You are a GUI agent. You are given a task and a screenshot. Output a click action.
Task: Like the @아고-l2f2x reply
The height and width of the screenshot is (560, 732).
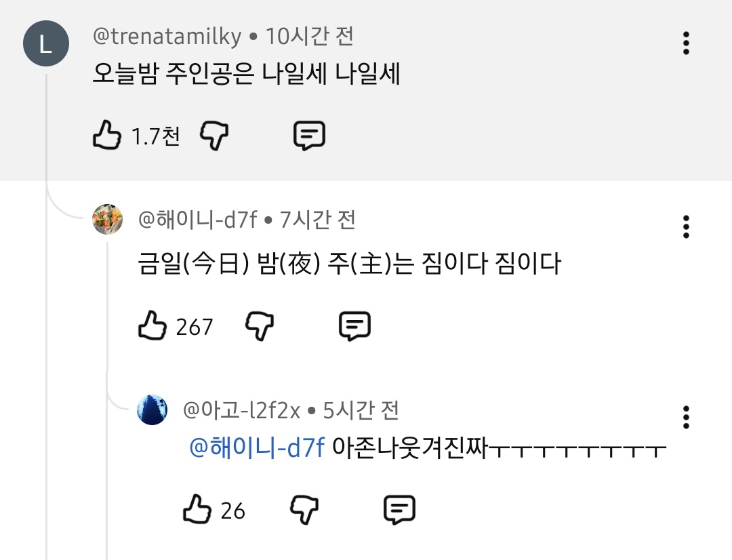[198, 509]
